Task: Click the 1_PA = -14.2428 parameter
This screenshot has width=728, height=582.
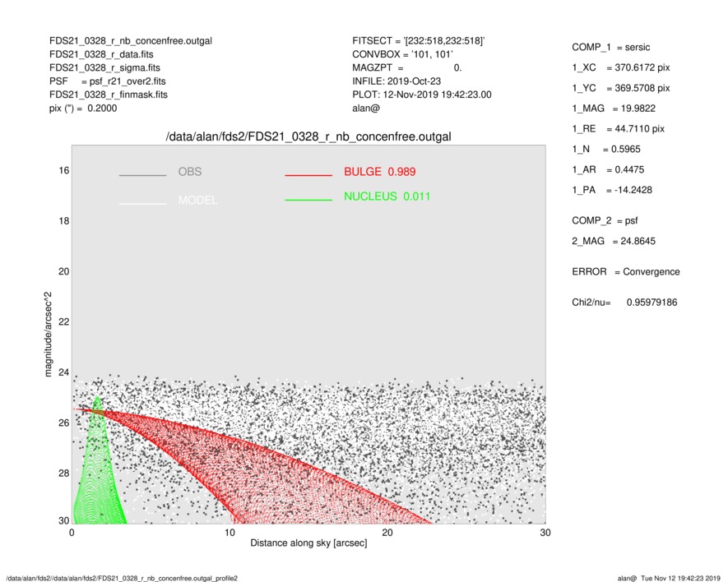Action: pos(611,190)
